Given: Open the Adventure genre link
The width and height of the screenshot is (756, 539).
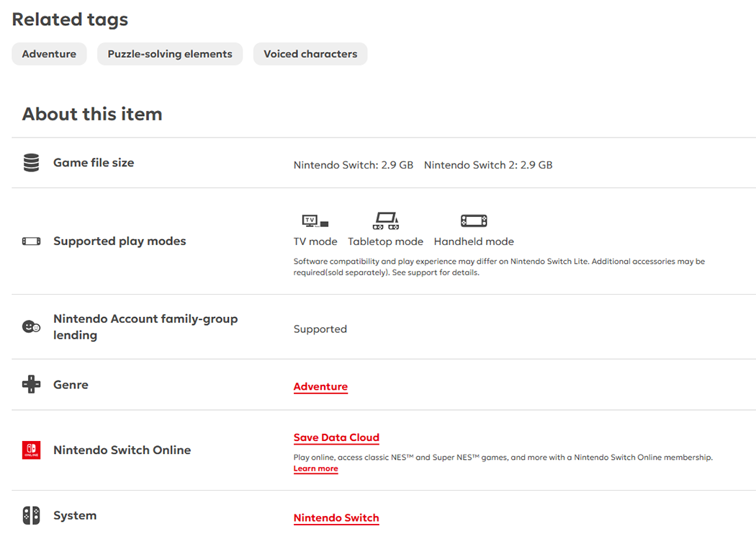Looking at the screenshot, I should (x=320, y=386).
